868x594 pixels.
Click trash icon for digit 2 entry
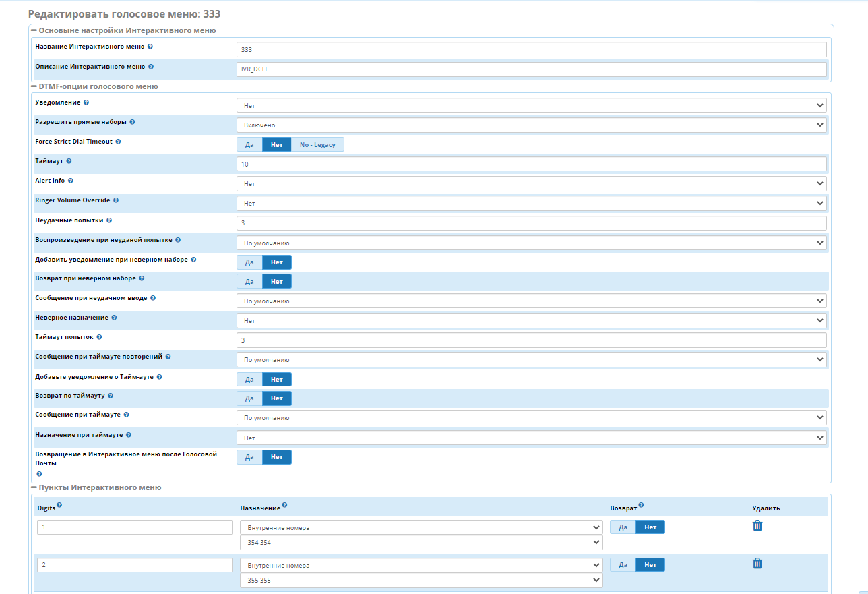pyautogui.click(x=757, y=564)
